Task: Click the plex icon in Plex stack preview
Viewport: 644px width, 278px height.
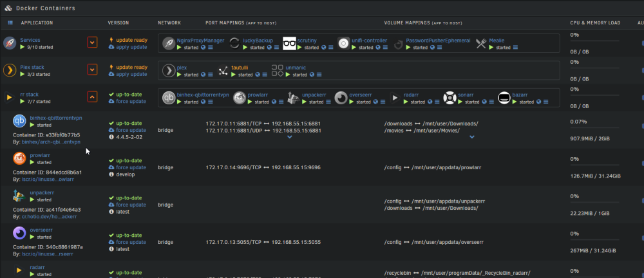Action: [x=169, y=71]
